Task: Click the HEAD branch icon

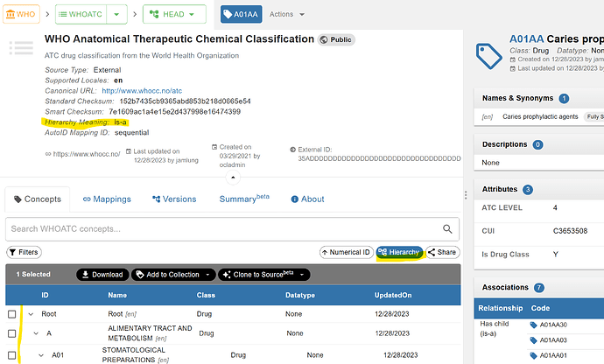Action: [x=154, y=14]
